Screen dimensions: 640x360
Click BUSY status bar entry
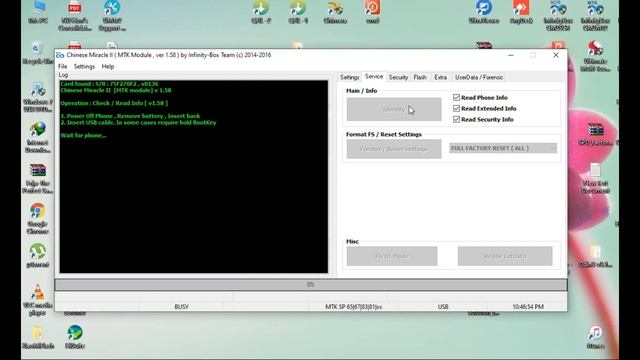point(181,307)
